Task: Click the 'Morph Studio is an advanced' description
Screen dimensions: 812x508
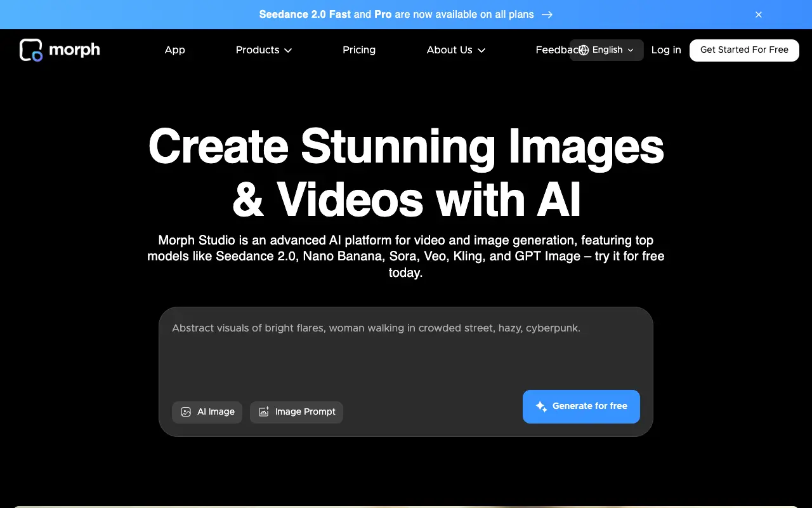Action: point(406,257)
